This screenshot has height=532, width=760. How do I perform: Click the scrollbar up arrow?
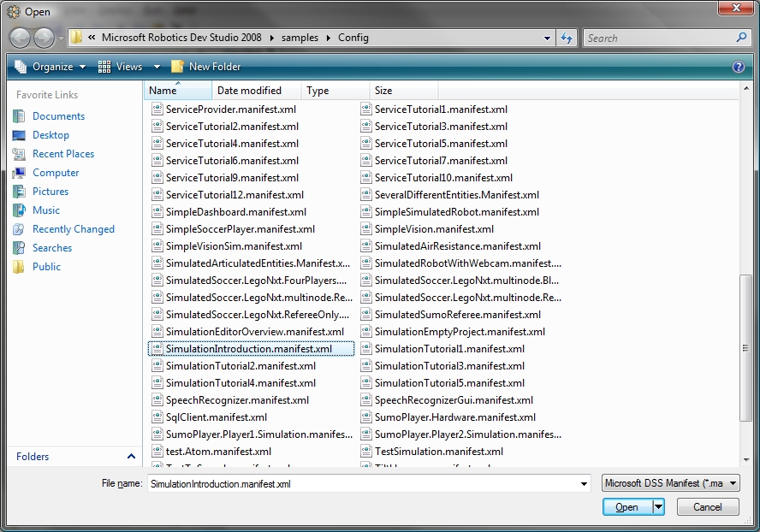click(x=746, y=88)
